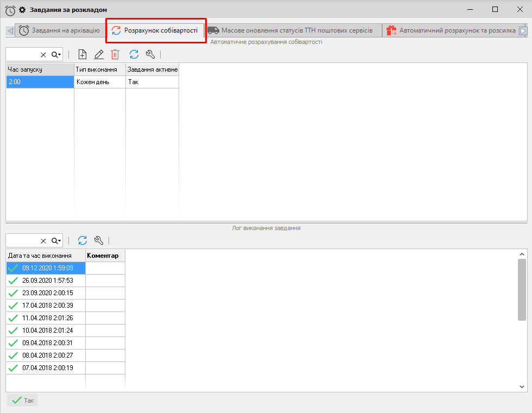Click the edit pencil icon
The width and height of the screenshot is (532, 413).
[99, 54]
